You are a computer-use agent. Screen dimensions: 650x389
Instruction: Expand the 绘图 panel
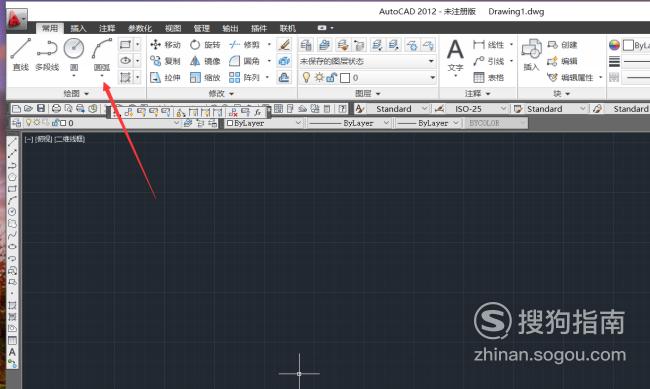click(76, 94)
